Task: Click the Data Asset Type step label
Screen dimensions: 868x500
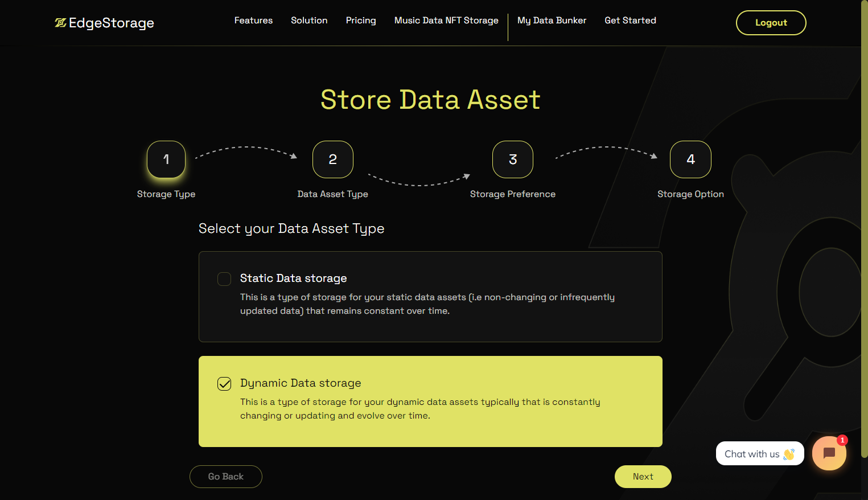Action: click(x=333, y=194)
